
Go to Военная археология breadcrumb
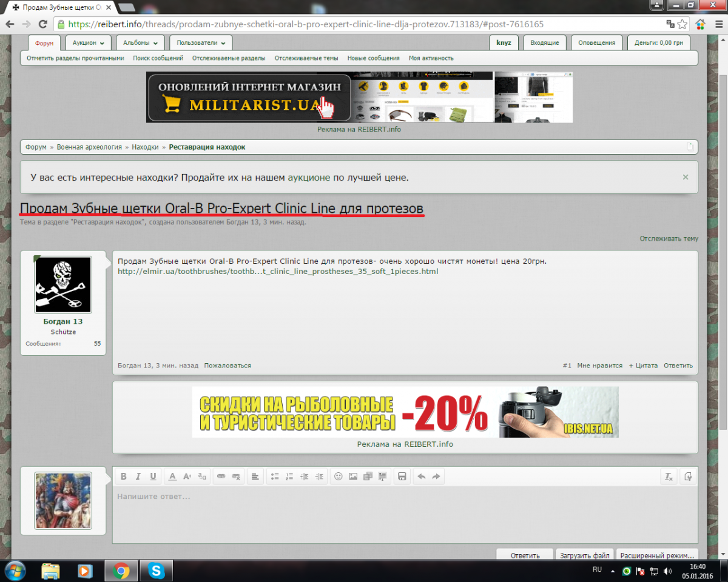pos(90,147)
